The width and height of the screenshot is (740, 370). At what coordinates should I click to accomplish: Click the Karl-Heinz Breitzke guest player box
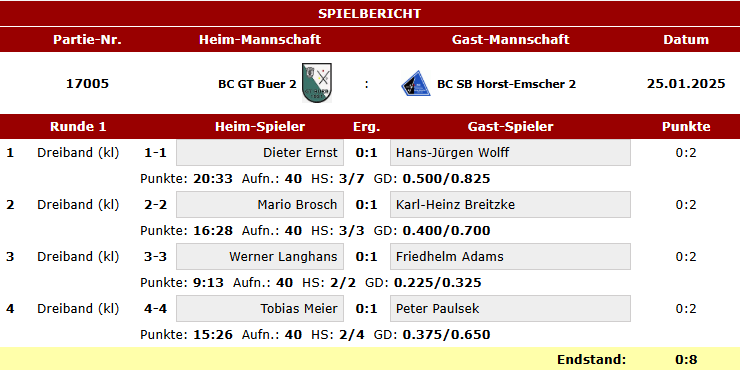coord(510,204)
